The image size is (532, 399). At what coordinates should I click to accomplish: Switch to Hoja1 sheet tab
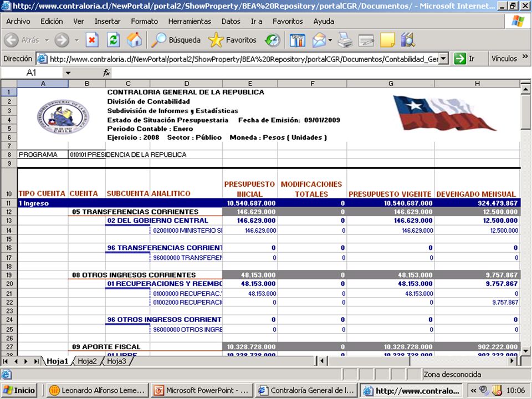click(57, 361)
